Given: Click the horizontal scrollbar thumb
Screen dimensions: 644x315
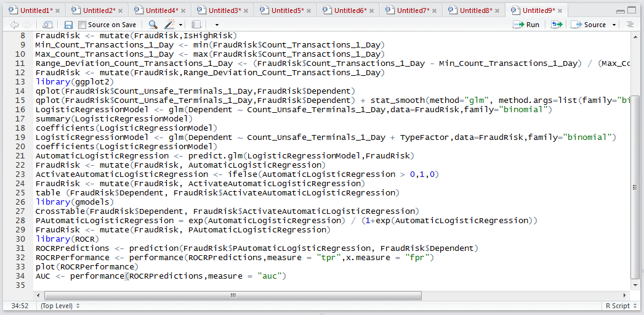Looking at the screenshot, I should (x=233, y=295).
